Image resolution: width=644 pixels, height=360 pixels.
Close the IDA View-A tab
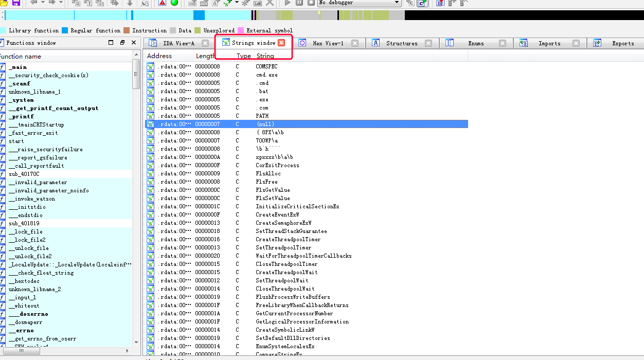point(205,43)
